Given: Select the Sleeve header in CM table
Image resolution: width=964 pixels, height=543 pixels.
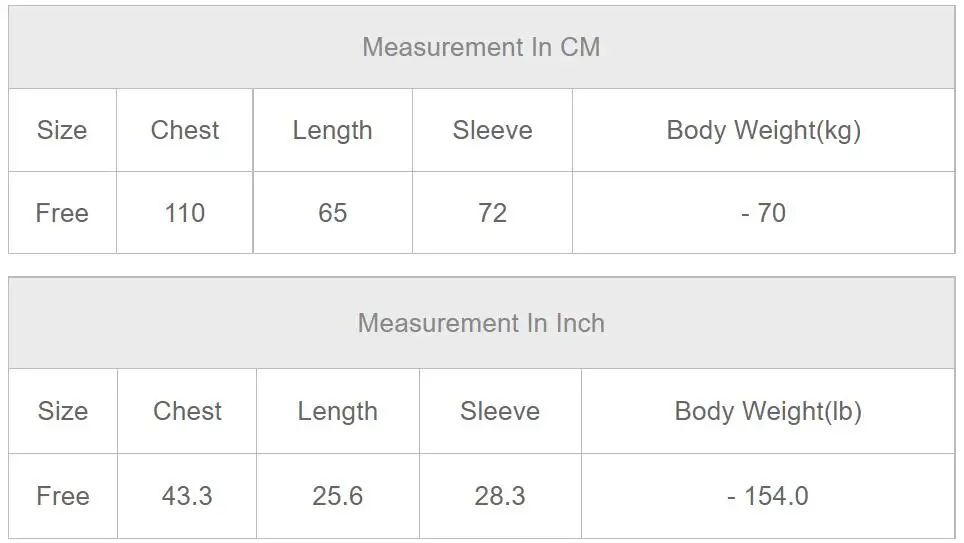Looking at the screenshot, I should click(x=492, y=130).
